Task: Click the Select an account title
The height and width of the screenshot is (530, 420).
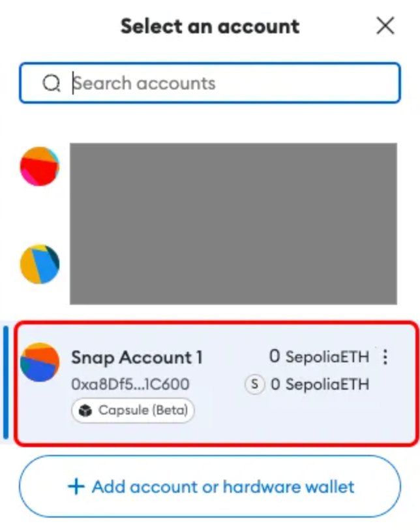Action: (209, 26)
